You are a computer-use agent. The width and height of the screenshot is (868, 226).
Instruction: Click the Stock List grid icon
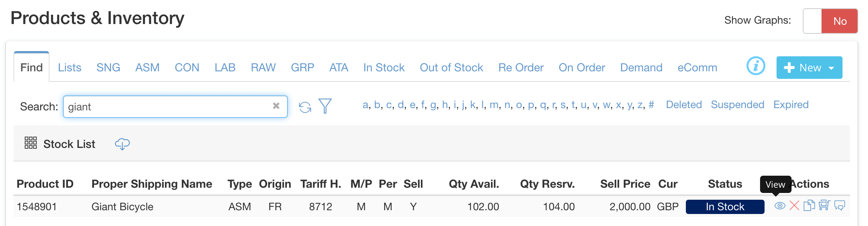coord(31,143)
